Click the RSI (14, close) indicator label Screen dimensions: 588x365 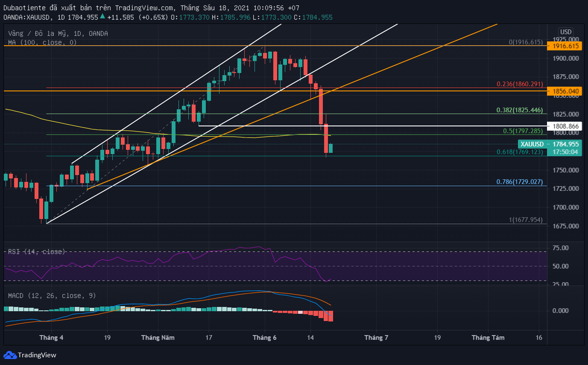point(37,251)
